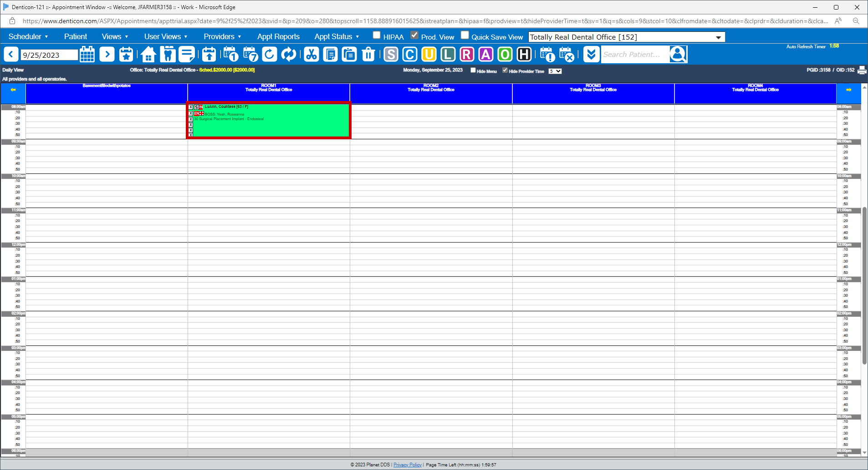This screenshot has height=470, width=868.
Task: Click the calendar with X icon
Action: pos(567,55)
